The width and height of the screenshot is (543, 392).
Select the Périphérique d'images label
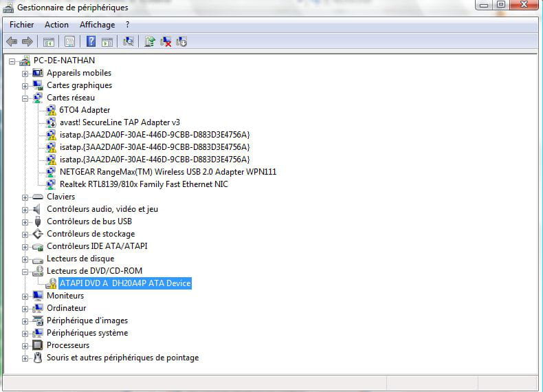(x=87, y=320)
